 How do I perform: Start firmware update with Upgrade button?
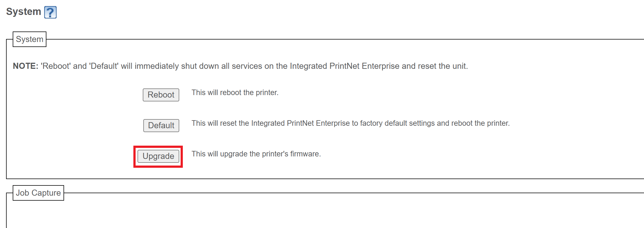click(158, 156)
